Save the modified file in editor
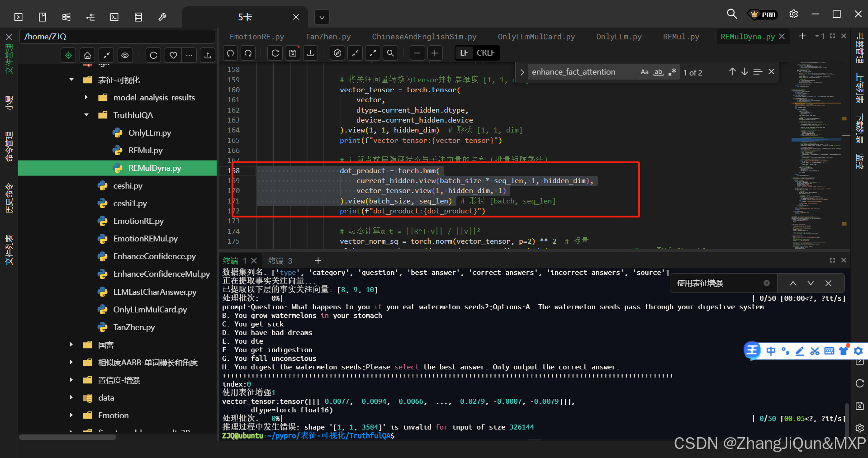 (293, 53)
